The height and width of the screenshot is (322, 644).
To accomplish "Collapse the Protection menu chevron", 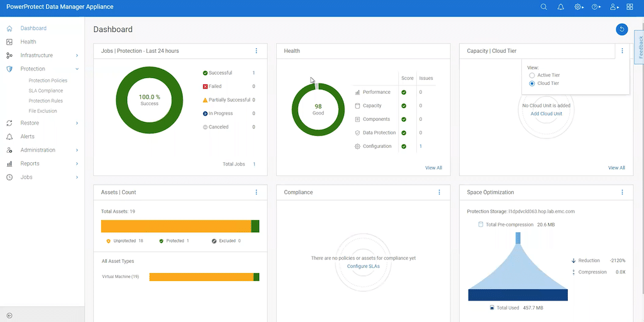I will [77, 69].
